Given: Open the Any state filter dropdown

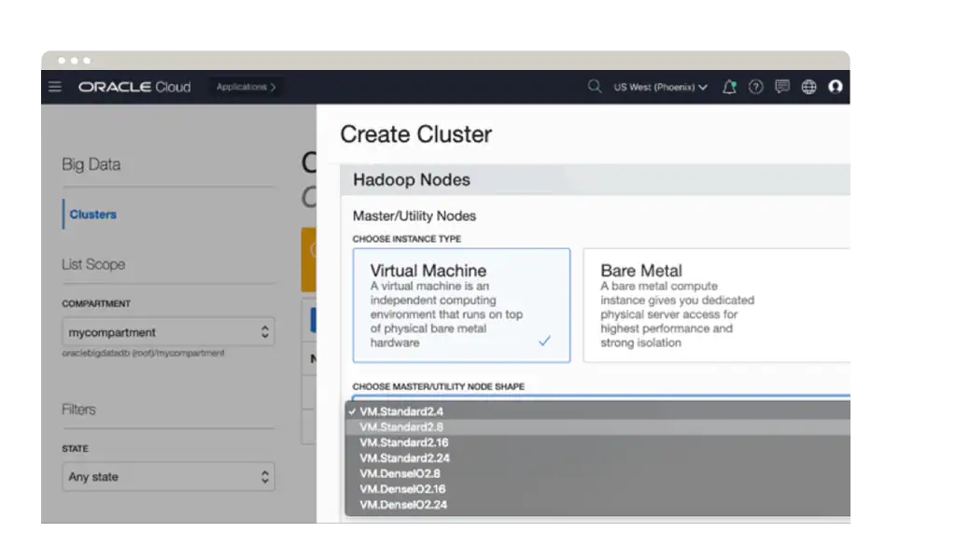Looking at the screenshot, I should tap(168, 477).
